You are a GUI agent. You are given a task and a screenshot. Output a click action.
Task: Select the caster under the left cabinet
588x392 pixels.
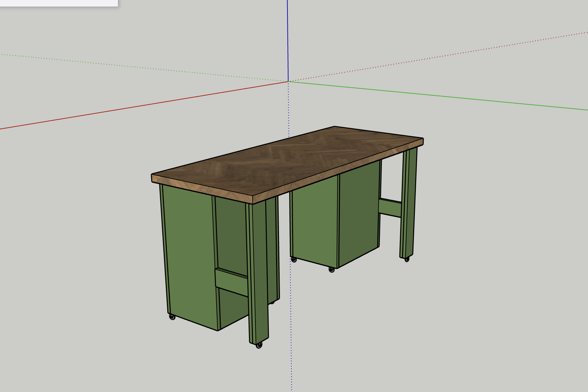click(x=172, y=317)
